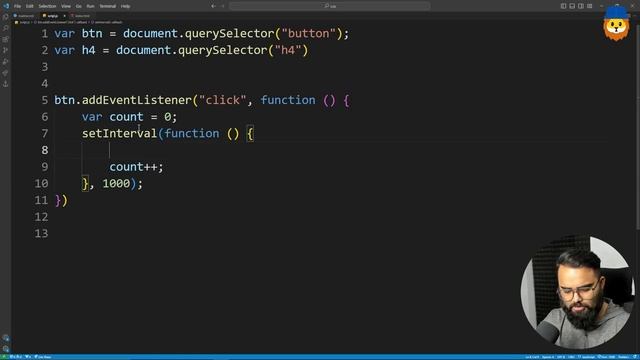
Task: Open the Selection menu
Action: pyautogui.click(x=47, y=6)
